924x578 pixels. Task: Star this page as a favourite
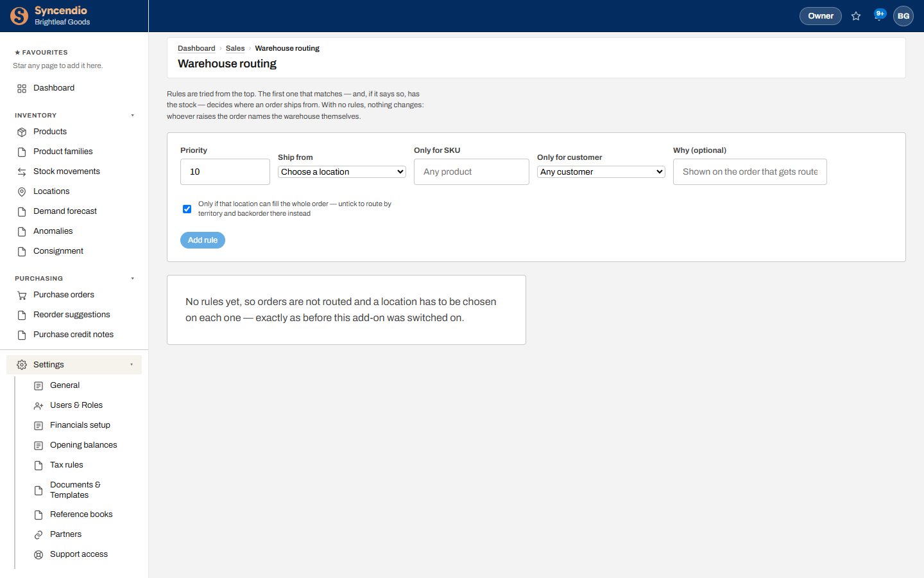[x=856, y=16]
